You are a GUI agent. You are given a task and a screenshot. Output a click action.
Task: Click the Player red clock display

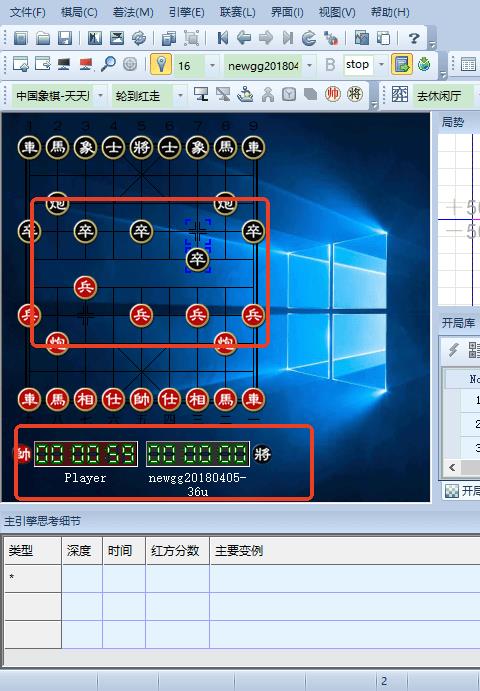(86, 454)
